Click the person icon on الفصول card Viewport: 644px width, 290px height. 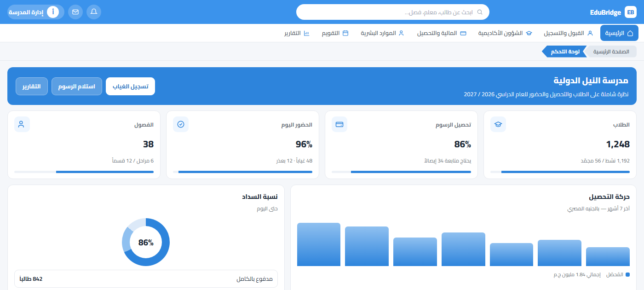coord(22,124)
